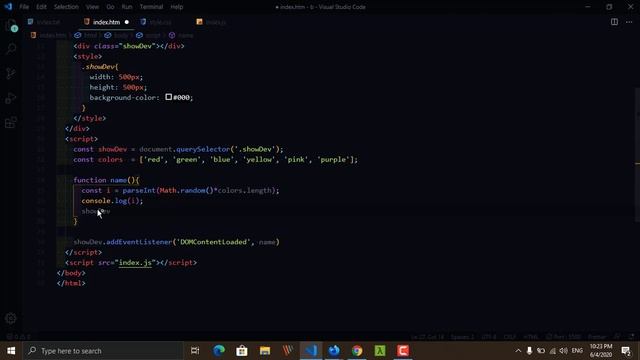Open the Edit menu

41,7
